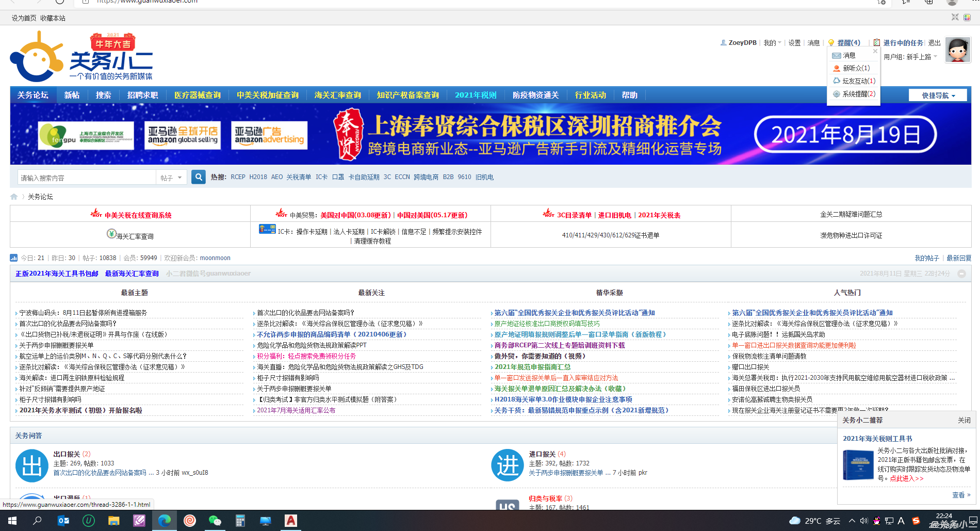Viewport: 980px width, 531px height.
Task: Select 关务论坛 navigation tab
Action: 33,95
